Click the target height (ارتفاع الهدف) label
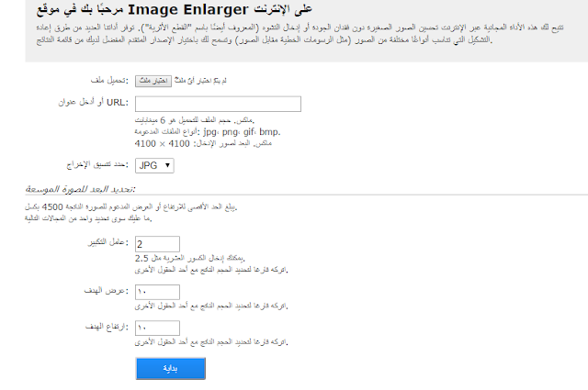 107,327
